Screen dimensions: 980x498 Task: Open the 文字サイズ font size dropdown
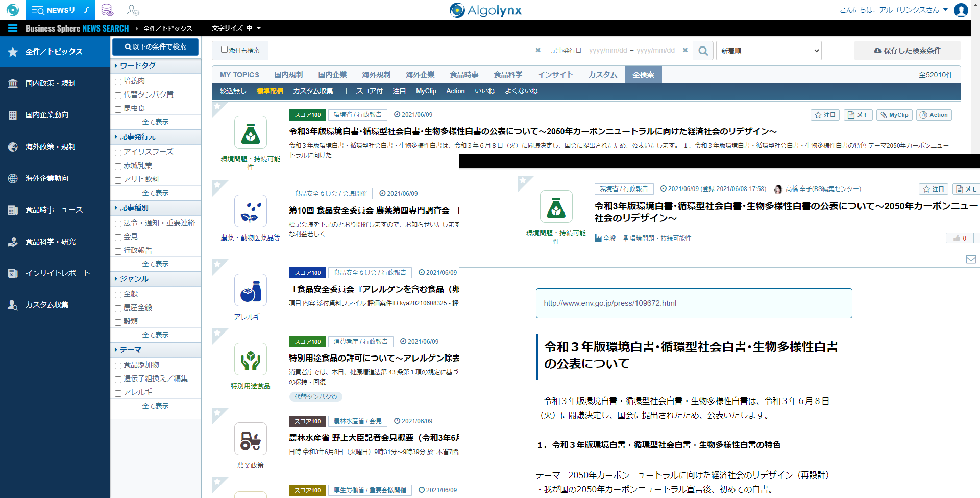236,28
